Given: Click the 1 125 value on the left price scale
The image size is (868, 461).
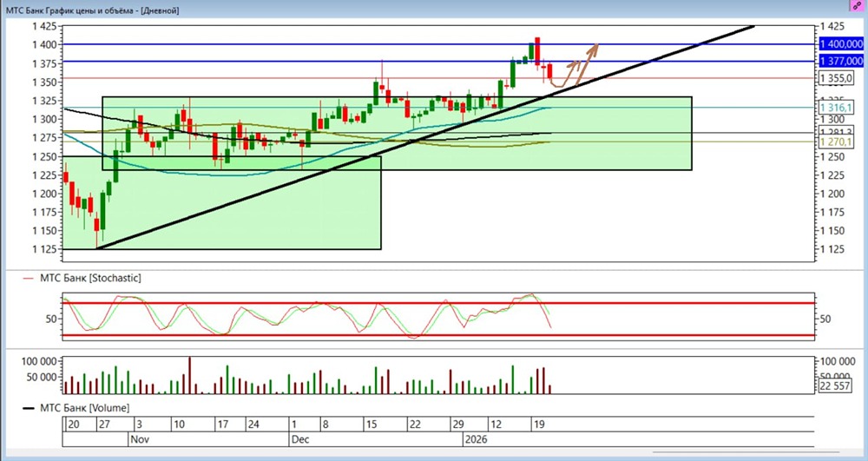Looking at the screenshot, I should click(47, 249).
